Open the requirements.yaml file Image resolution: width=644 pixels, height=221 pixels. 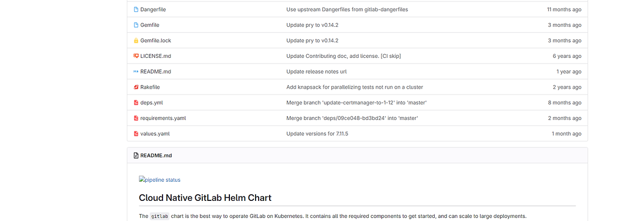point(163,118)
